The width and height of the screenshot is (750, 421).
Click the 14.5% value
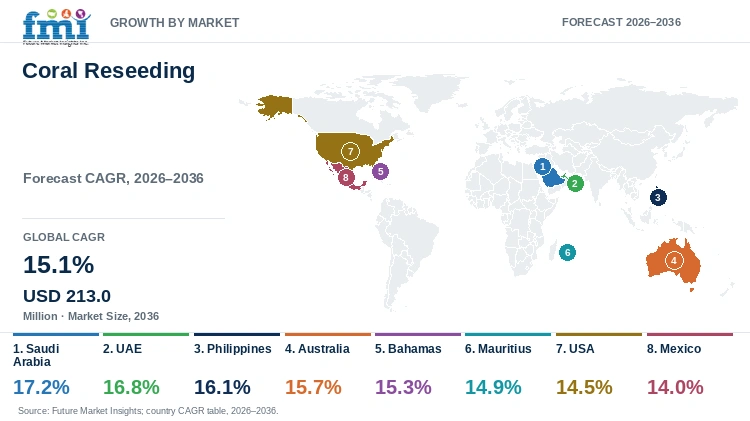[x=584, y=387]
